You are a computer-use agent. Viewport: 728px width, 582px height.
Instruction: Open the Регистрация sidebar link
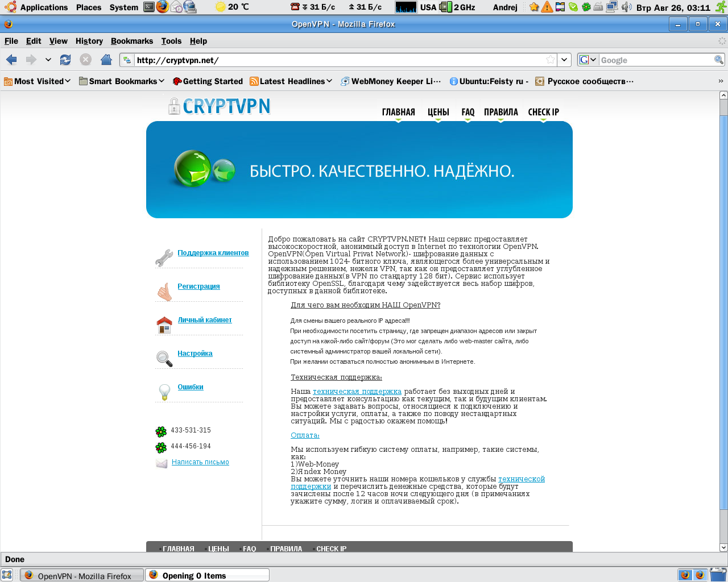click(x=198, y=286)
